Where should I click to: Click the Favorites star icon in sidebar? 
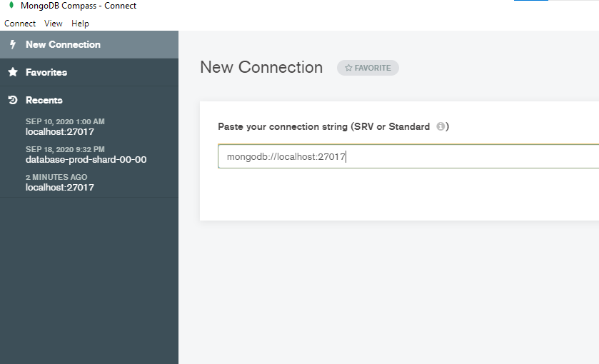(x=13, y=72)
